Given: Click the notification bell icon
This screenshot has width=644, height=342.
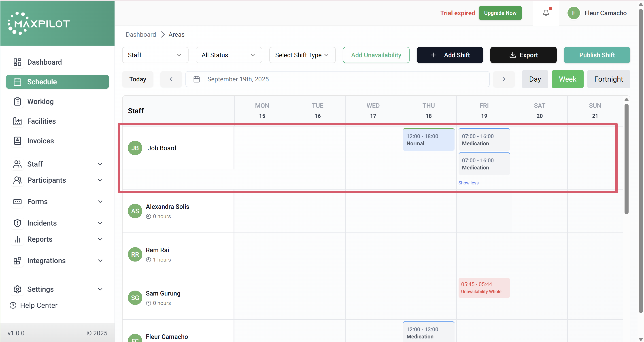Looking at the screenshot, I should pos(546,13).
